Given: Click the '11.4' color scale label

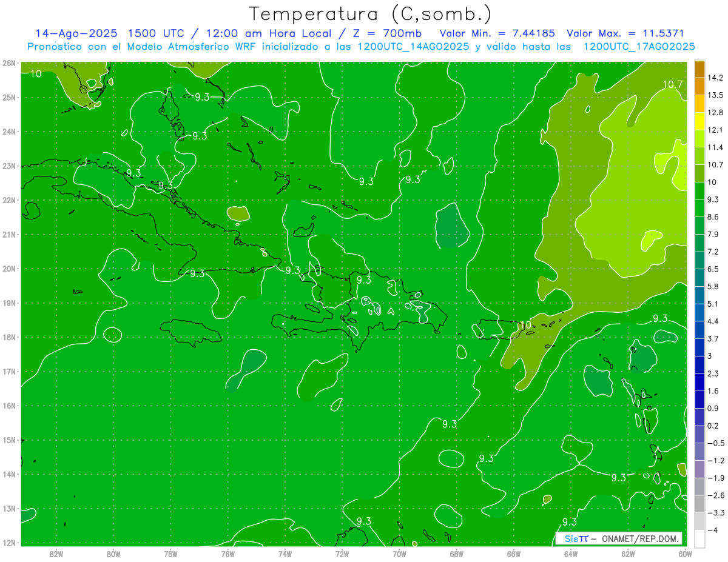Looking at the screenshot, I should click(715, 147).
